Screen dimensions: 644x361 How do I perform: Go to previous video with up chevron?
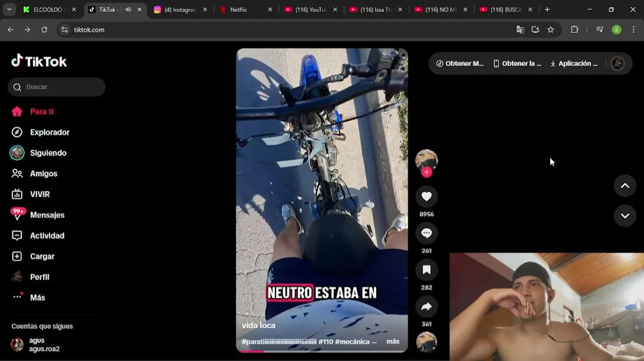pyautogui.click(x=625, y=186)
